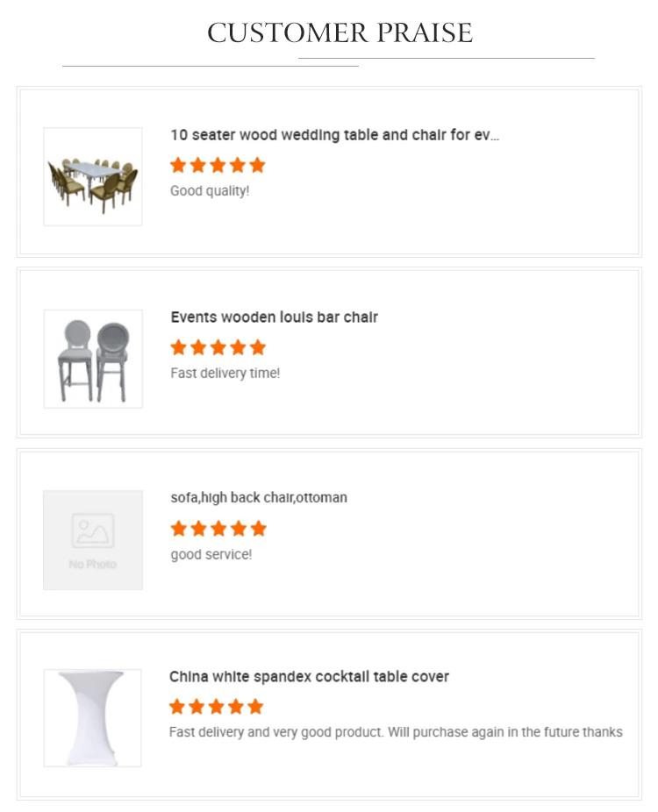Screen dimensions: 658x812
Task: Open the Louis bar chair product image
Action: click(93, 359)
